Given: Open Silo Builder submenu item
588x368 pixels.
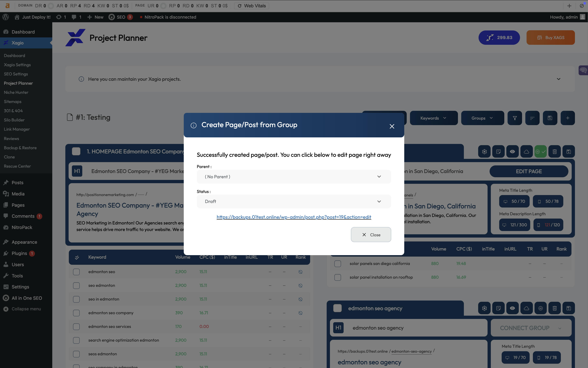Looking at the screenshot, I should 14,120.
